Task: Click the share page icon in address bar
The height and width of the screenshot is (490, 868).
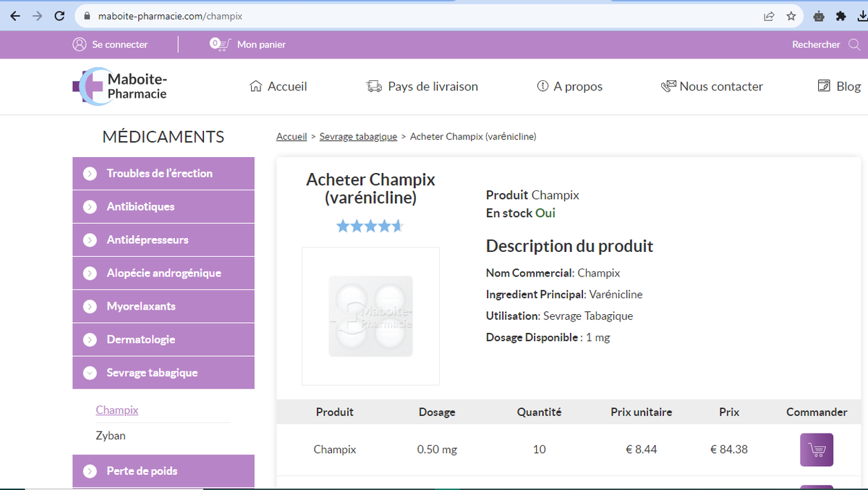Action: coord(769,16)
